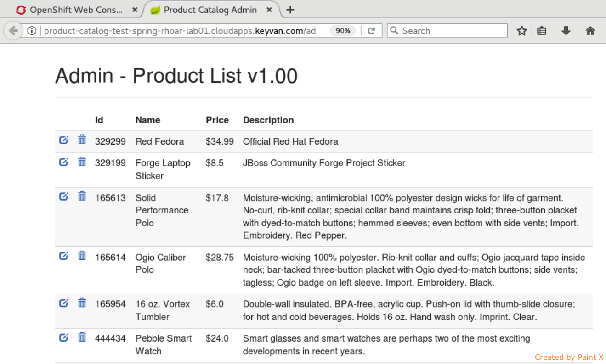This screenshot has width=606, height=364.
Task: Click the JBoss Community Forge Project Sticker text
Action: (x=324, y=163)
